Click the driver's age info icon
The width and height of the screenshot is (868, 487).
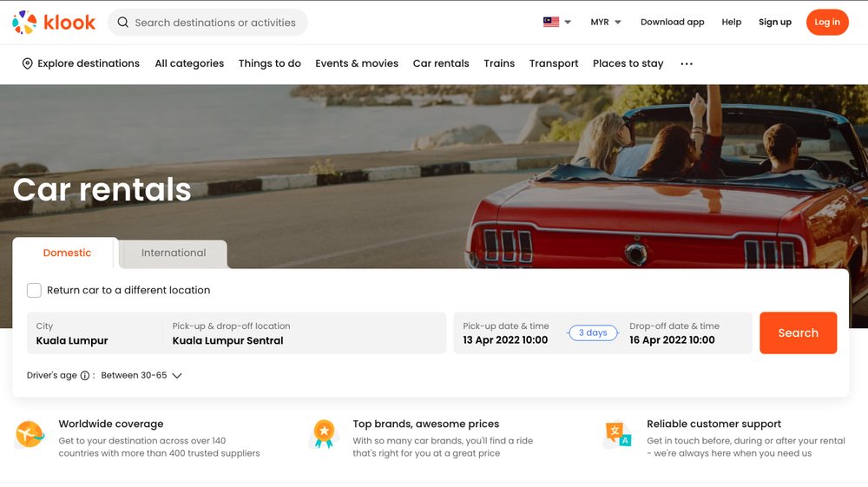pos(85,376)
